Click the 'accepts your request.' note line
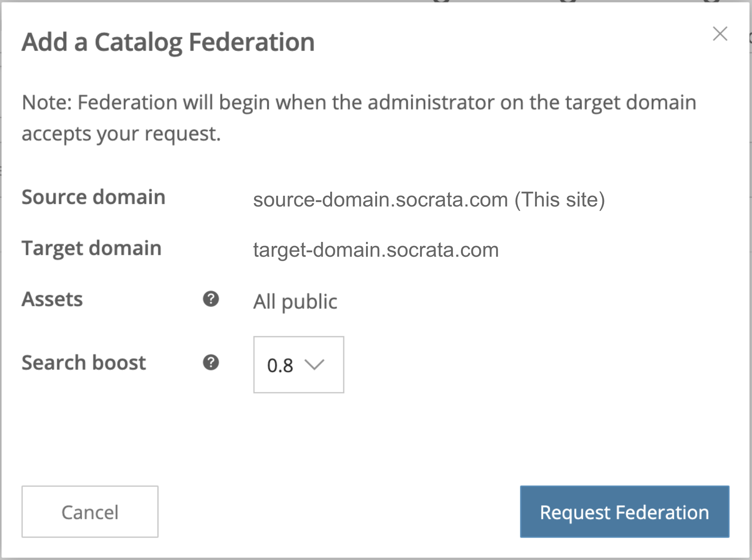The image size is (752, 560). (x=121, y=134)
